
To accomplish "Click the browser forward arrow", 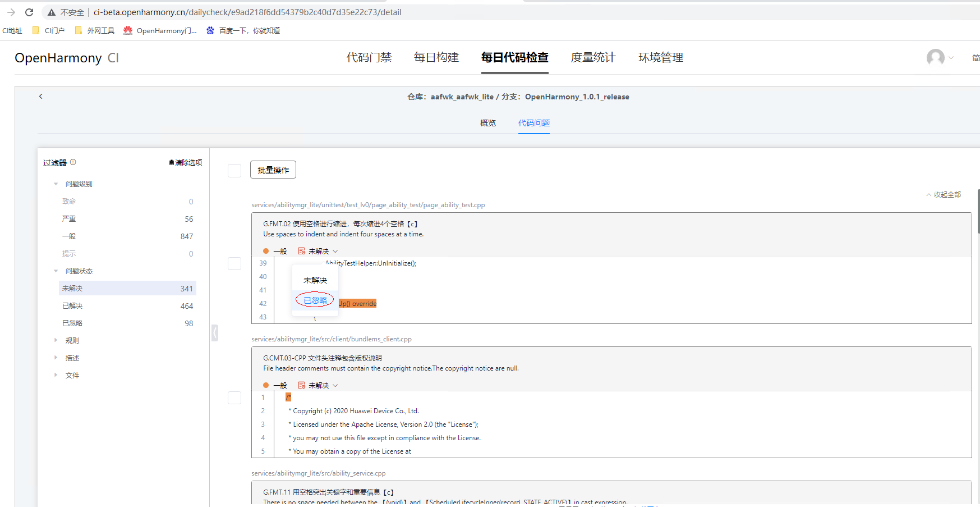I will click(11, 12).
